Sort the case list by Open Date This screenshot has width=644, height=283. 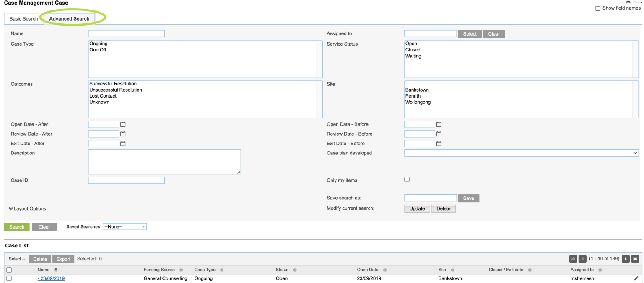click(x=384, y=270)
